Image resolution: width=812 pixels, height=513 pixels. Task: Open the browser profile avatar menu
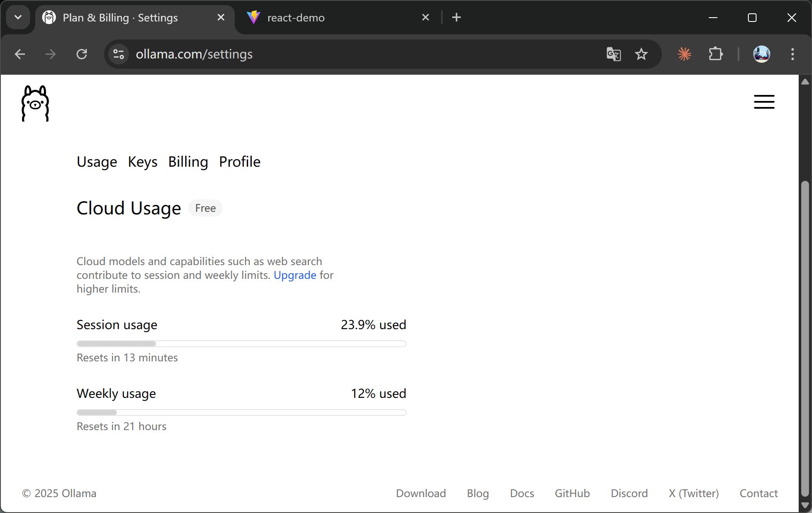point(761,54)
